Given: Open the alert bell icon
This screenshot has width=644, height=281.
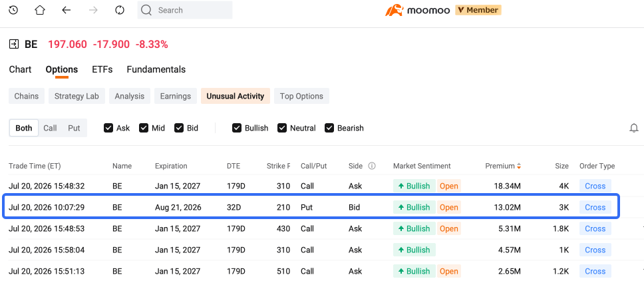Looking at the screenshot, I should click(634, 128).
